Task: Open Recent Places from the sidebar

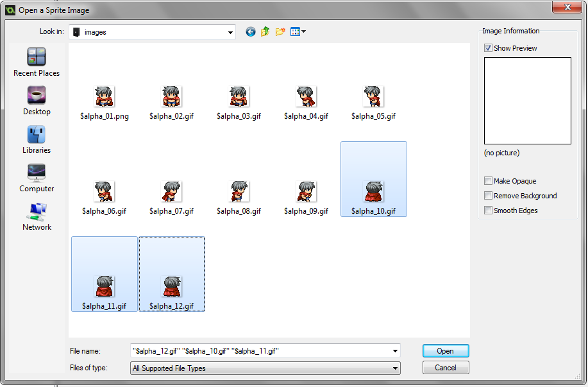Action: click(36, 62)
